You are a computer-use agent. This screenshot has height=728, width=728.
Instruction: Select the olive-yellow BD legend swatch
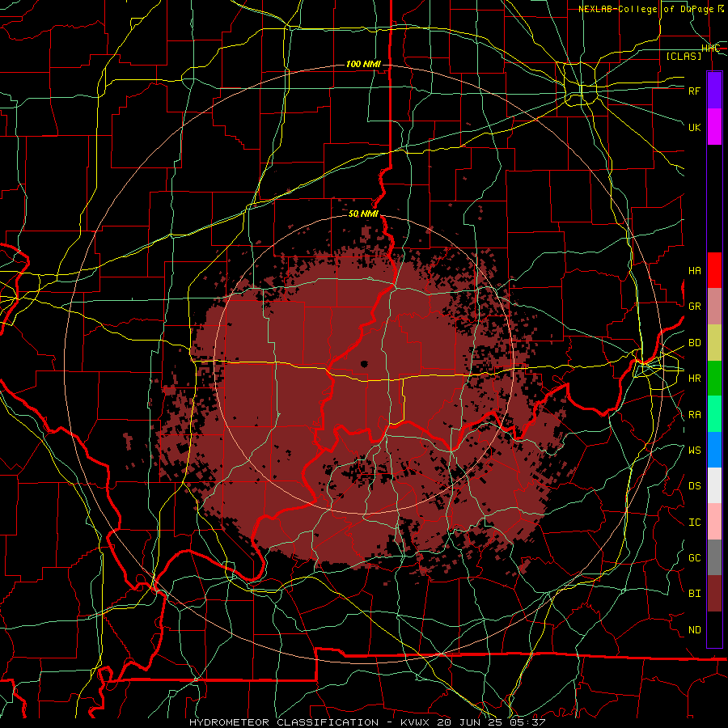pos(714,343)
